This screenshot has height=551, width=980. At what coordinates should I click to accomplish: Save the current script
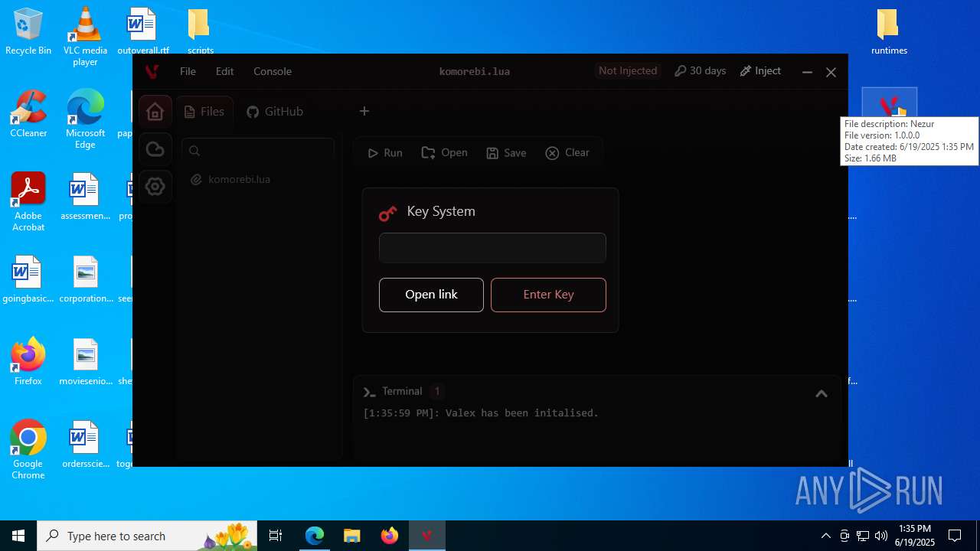[x=506, y=153]
